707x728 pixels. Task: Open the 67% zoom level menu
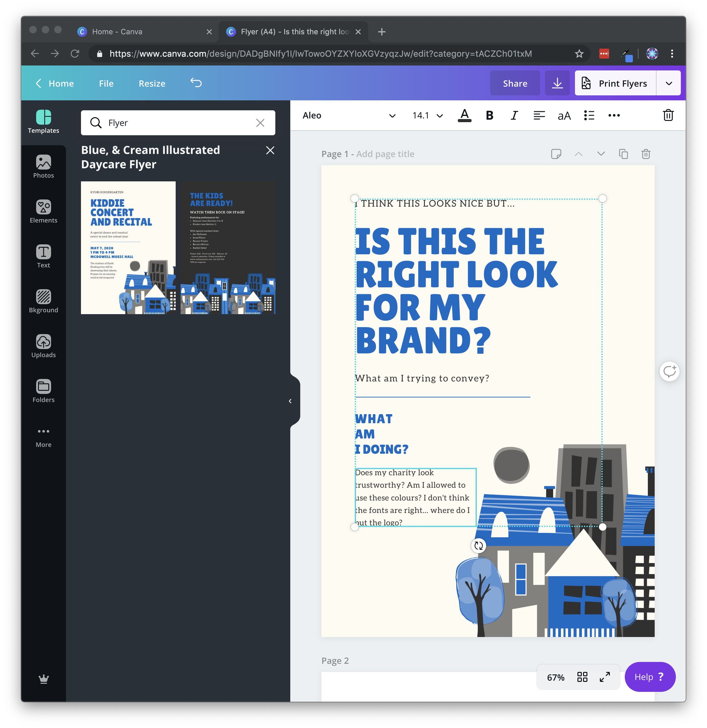coord(556,677)
